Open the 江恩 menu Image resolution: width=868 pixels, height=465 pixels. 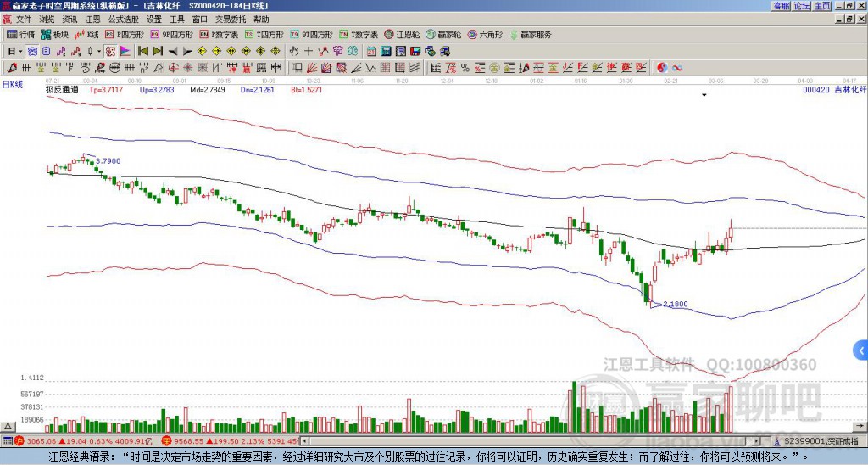(x=92, y=20)
